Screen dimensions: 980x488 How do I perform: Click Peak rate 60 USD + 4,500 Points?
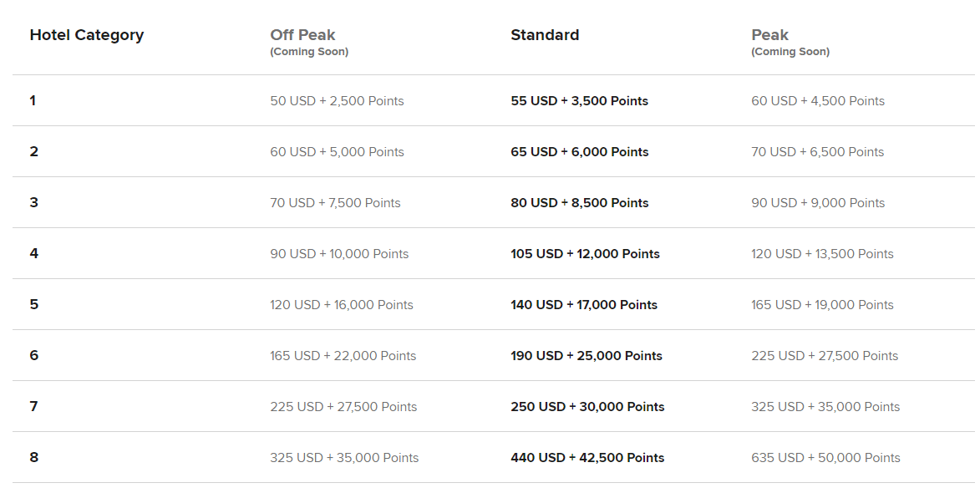point(817,101)
